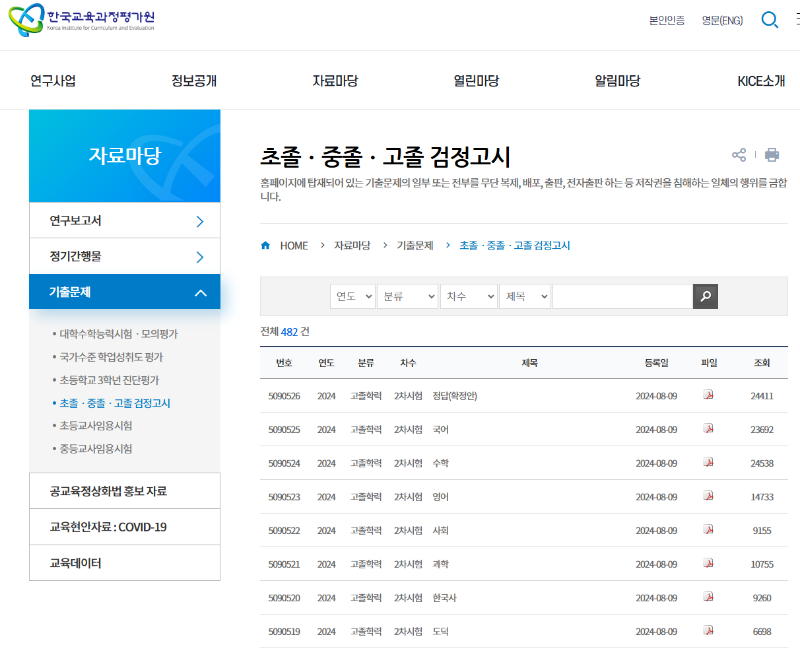Open the 과학 post title

pos(440,564)
